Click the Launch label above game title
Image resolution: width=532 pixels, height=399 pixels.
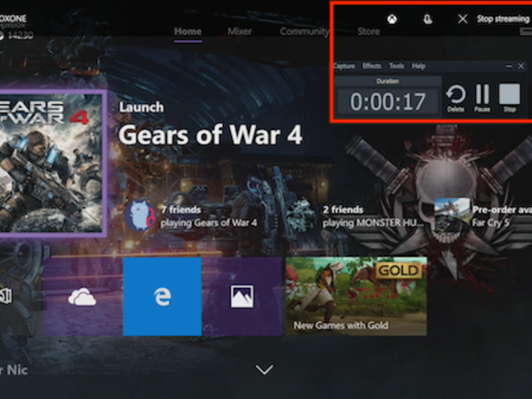tap(141, 107)
